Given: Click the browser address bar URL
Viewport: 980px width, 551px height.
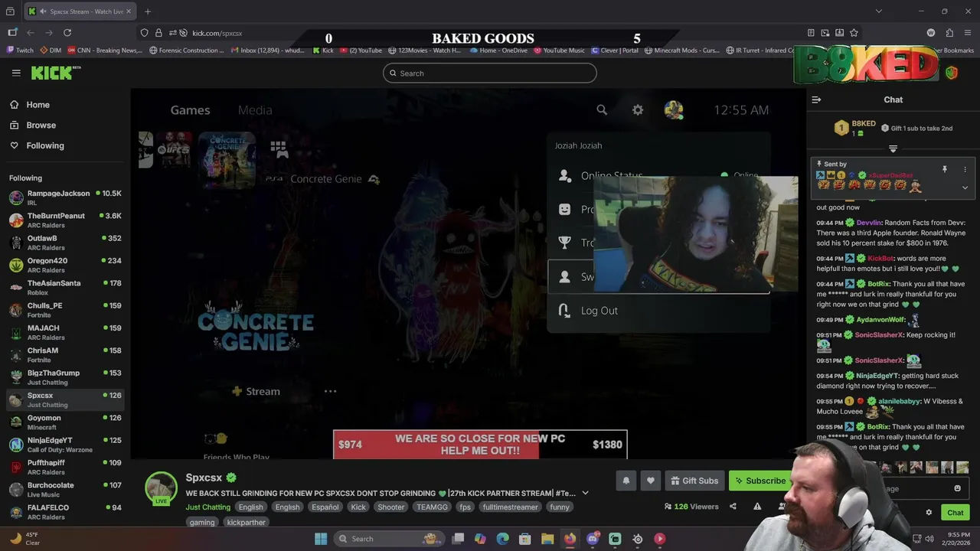Looking at the screenshot, I should (217, 33).
